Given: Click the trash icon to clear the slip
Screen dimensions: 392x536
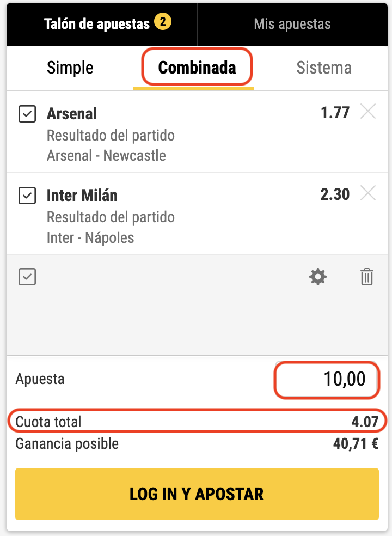Looking at the screenshot, I should click(367, 277).
